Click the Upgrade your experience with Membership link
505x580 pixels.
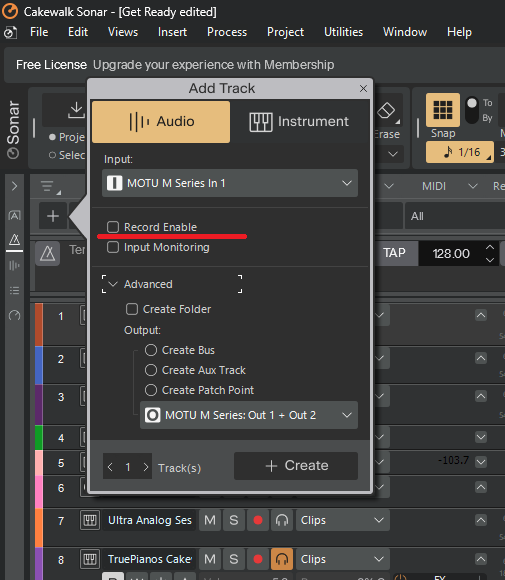click(x=213, y=65)
